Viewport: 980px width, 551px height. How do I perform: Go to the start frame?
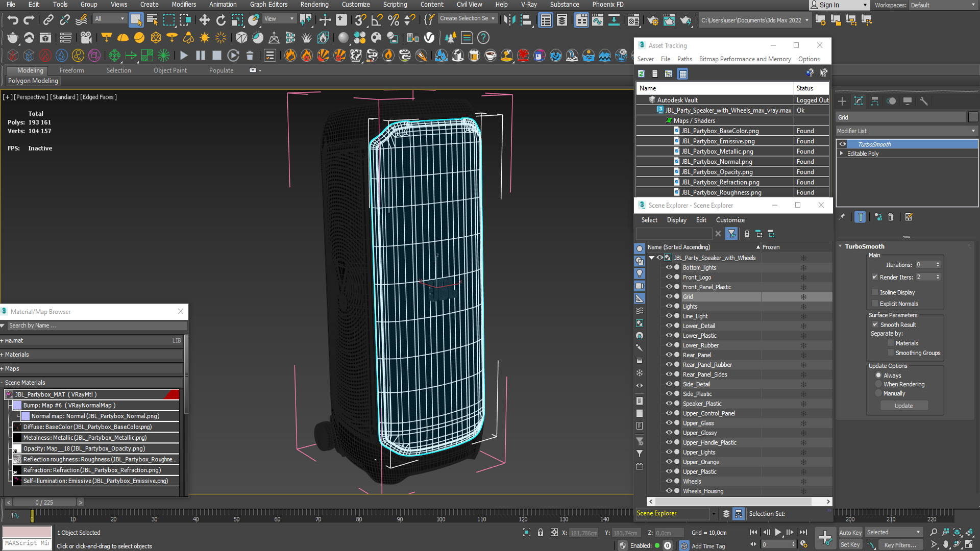pos(753,532)
